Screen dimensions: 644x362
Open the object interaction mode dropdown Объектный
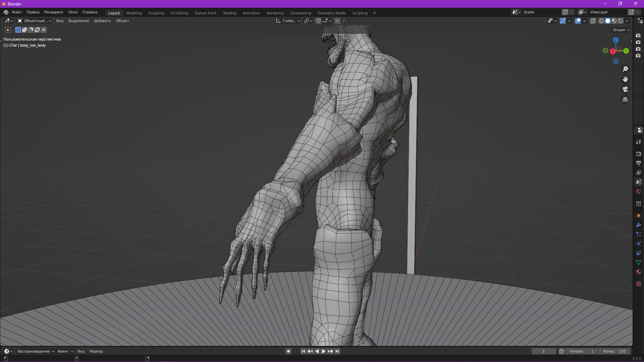[x=34, y=21]
